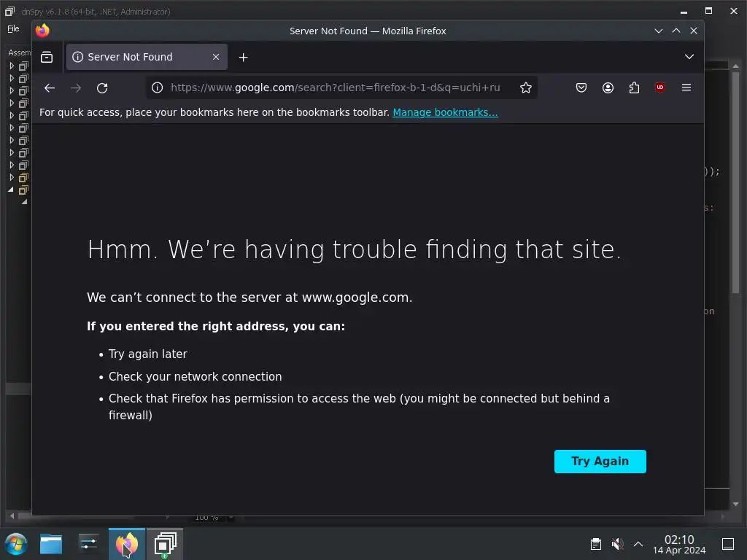Expand the third assembly node in dnSpy
Screen dimensions: 747x560
tap(12, 90)
